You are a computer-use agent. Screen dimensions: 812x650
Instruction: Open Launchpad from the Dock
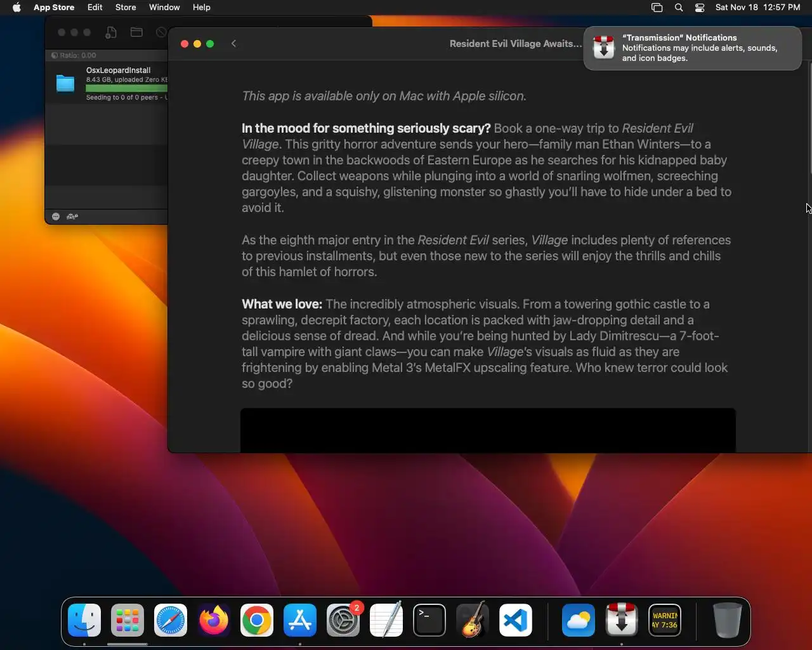tap(128, 620)
